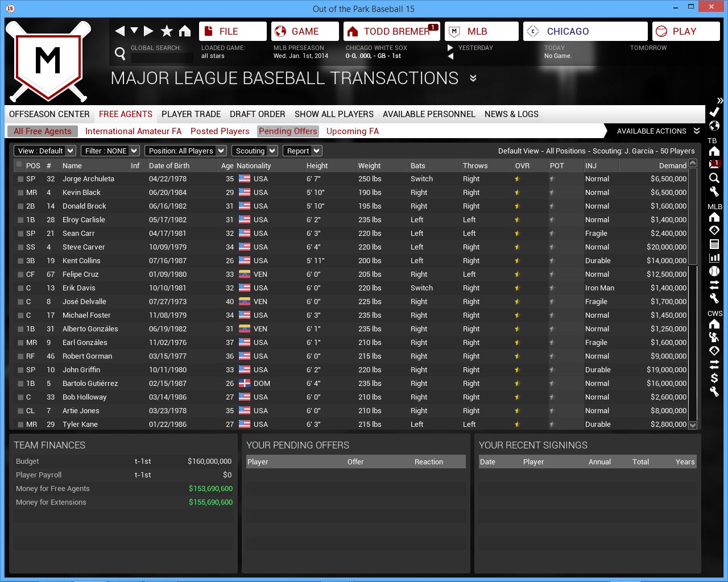Screen dimensions: 728x582
Task: Open the View: Default dropdown
Action: 45,151
